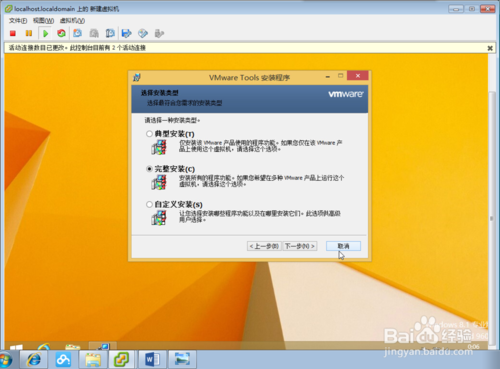Open the Snapshot Manager toolbar icon
The width and height of the screenshot is (500, 369).
point(110,33)
